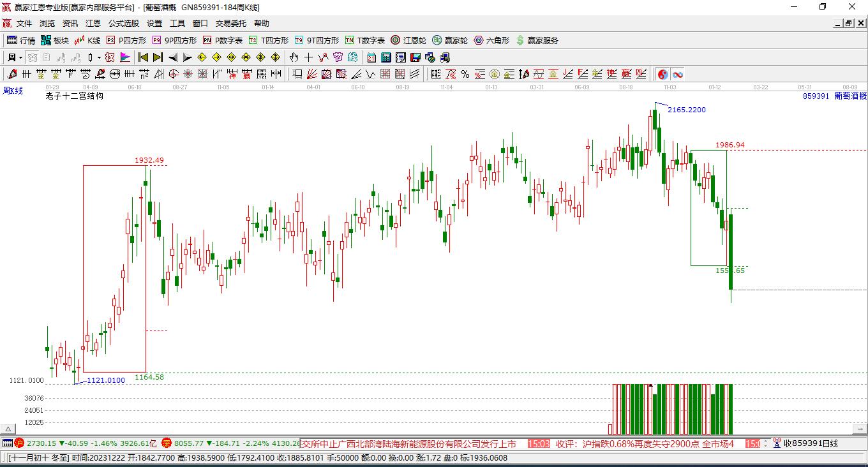Open the 9P四方形 tool
868x467 pixels.
click(x=174, y=40)
